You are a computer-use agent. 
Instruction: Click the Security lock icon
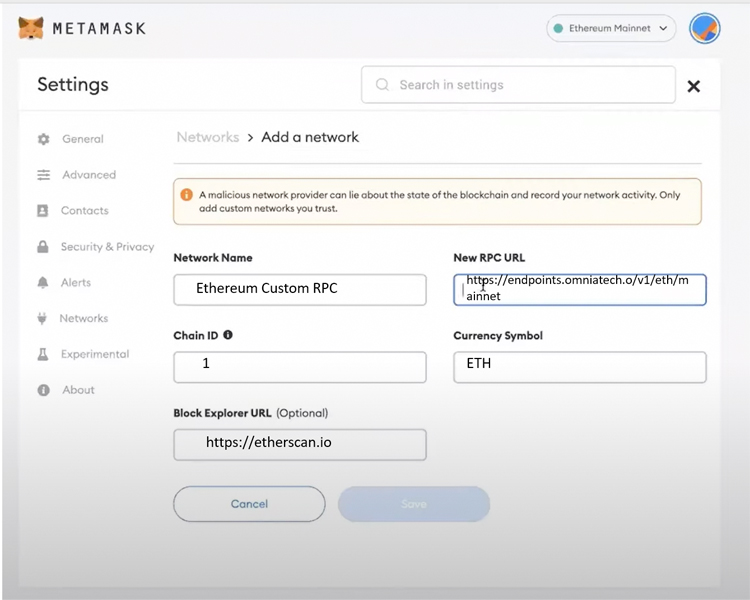pyautogui.click(x=43, y=246)
